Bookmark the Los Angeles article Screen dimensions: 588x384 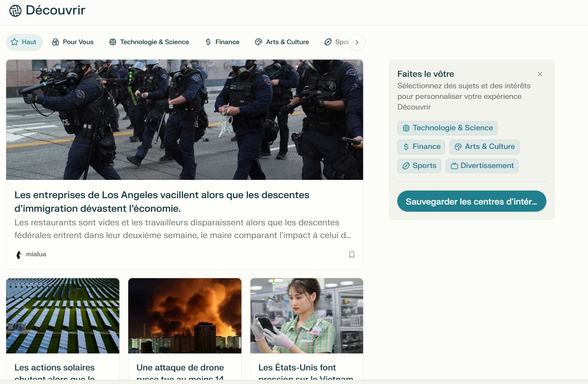point(352,255)
